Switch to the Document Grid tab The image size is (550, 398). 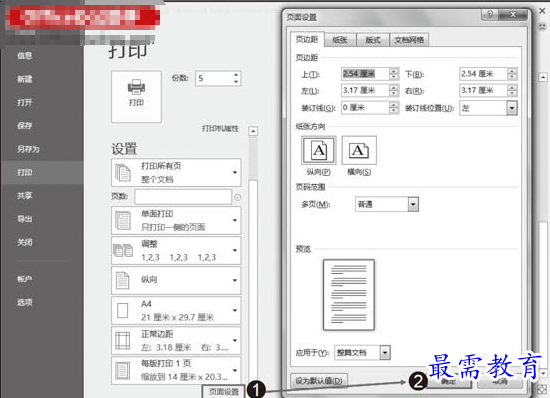409,40
